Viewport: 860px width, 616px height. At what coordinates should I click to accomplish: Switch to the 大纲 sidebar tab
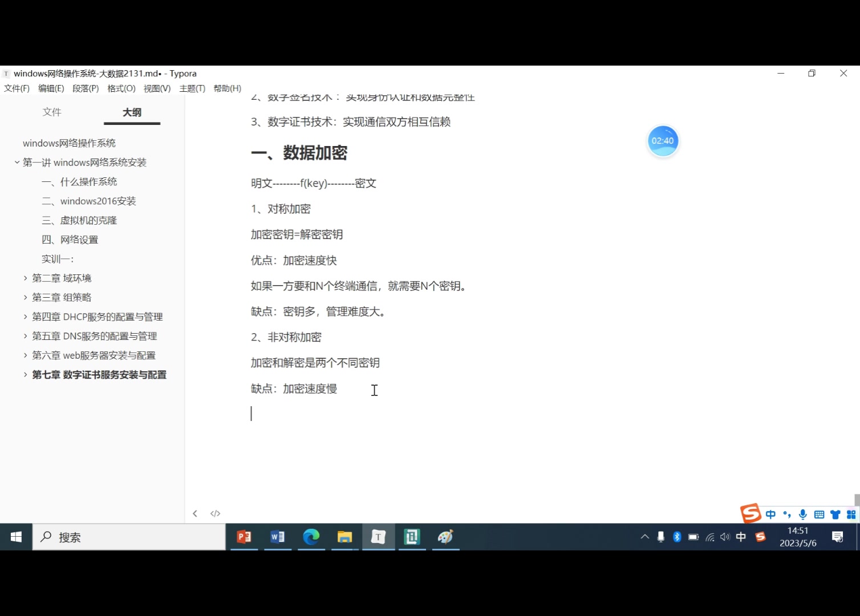[132, 112]
